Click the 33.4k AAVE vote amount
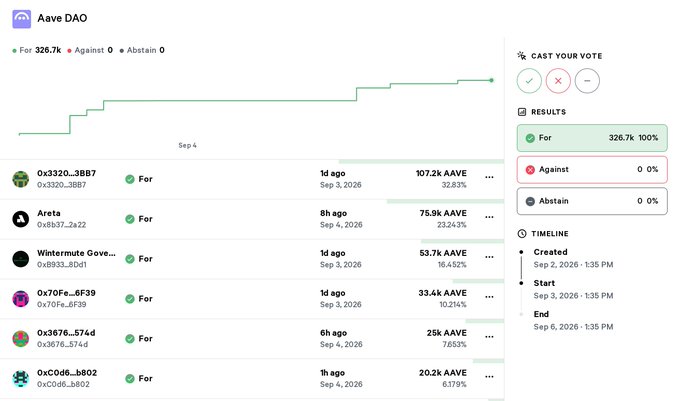The height and width of the screenshot is (401, 680). click(x=442, y=293)
